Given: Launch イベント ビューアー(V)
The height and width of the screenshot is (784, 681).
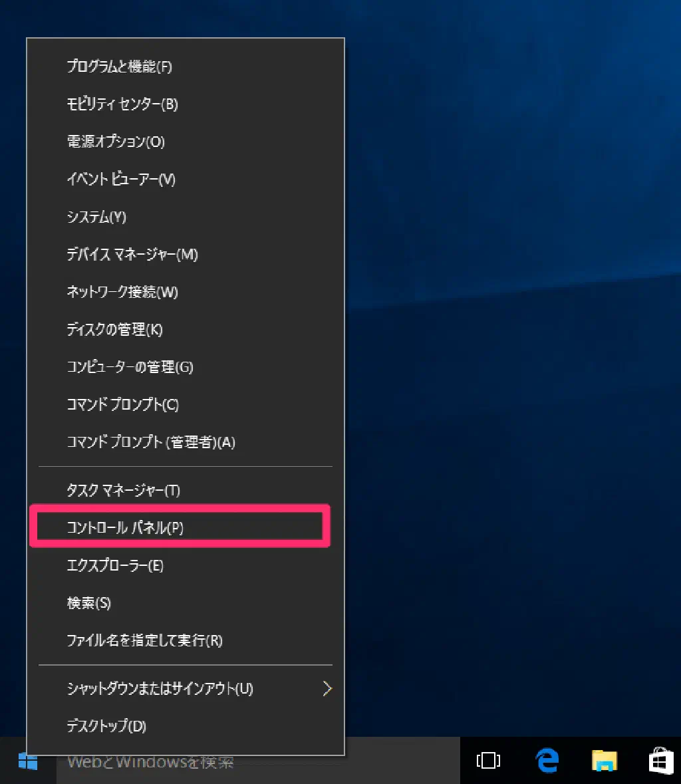Looking at the screenshot, I should coord(120,180).
